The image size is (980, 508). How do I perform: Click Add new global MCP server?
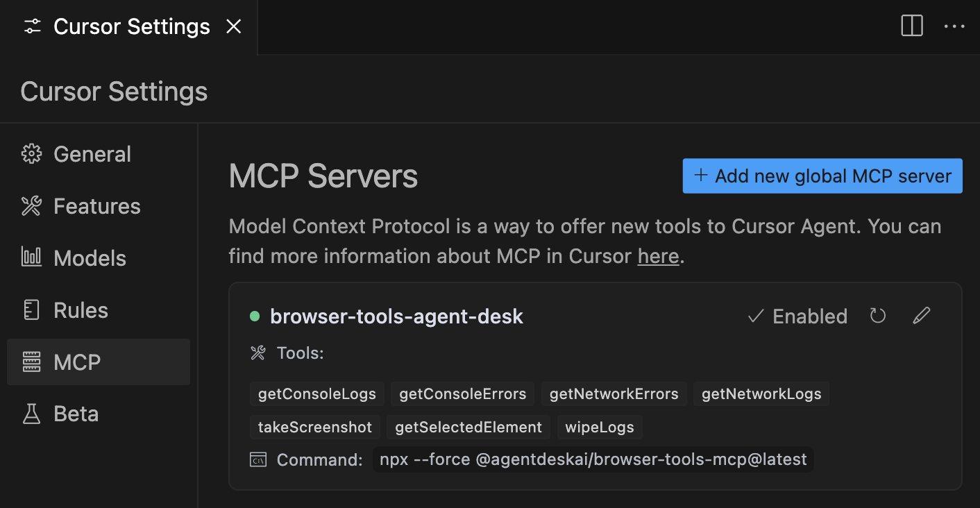[822, 176]
